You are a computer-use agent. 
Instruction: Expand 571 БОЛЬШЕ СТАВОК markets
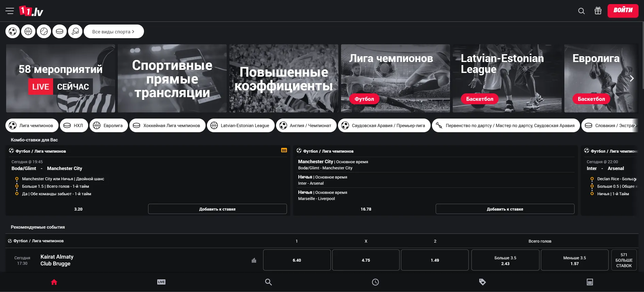tap(624, 260)
